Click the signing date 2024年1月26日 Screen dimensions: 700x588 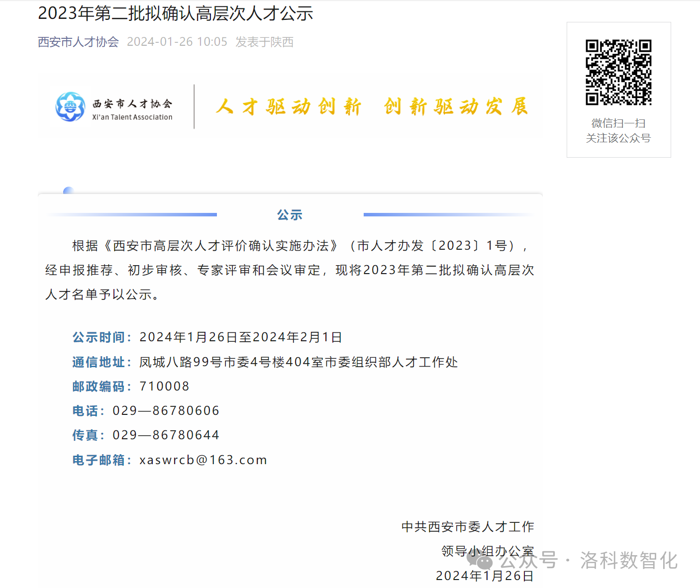coord(485,576)
